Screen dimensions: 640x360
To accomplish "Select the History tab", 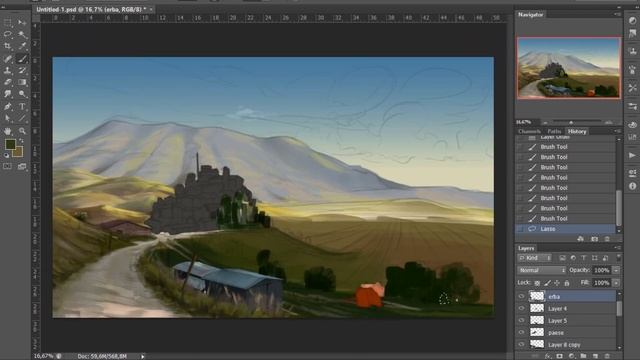I will 577,131.
